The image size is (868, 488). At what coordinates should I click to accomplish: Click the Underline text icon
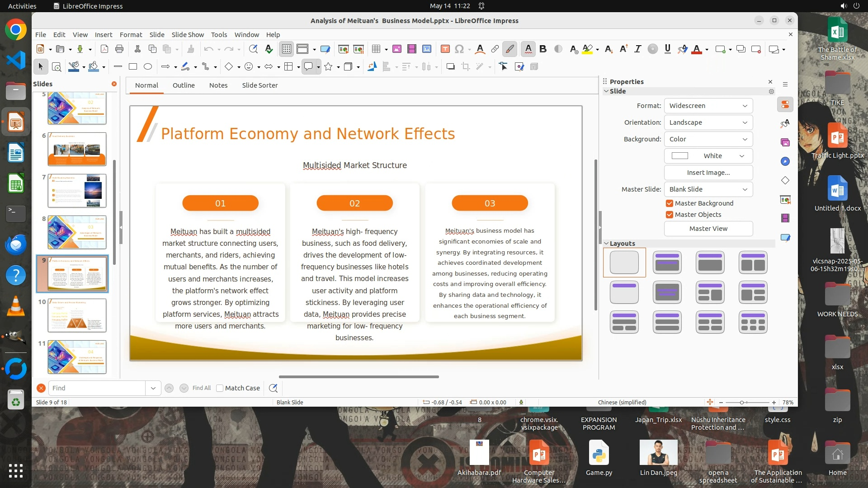(x=667, y=49)
